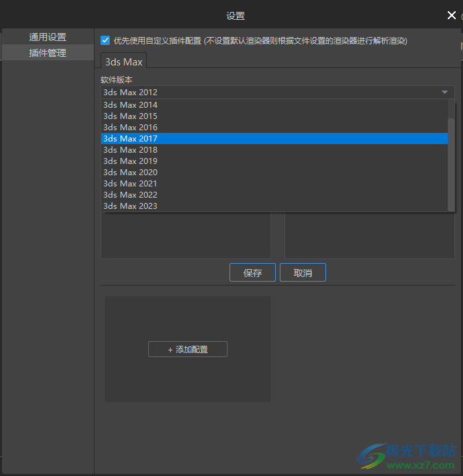Select 3ds Max 2020 option
The width and height of the screenshot is (463, 476).
click(x=274, y=172)
